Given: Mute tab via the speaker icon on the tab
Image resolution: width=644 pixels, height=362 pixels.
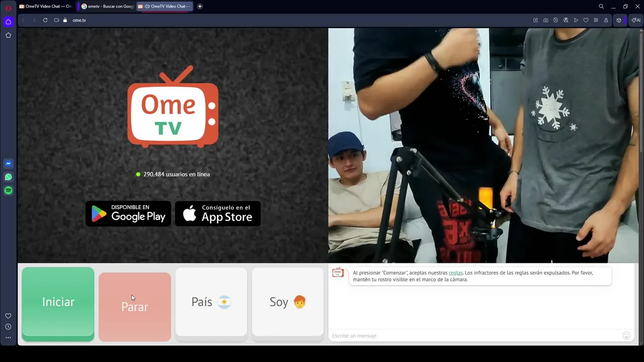Looking at the screenshot, I should (146, 7).
